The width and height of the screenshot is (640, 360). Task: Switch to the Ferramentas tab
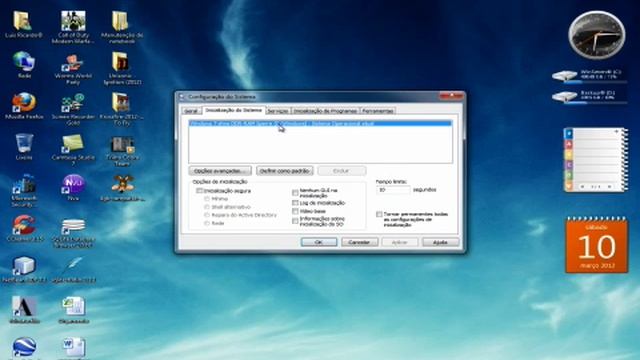click(x=378, y=111)
